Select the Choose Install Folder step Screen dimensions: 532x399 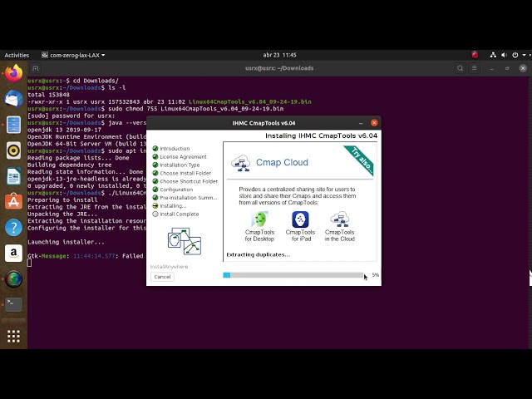coord(182,173)
